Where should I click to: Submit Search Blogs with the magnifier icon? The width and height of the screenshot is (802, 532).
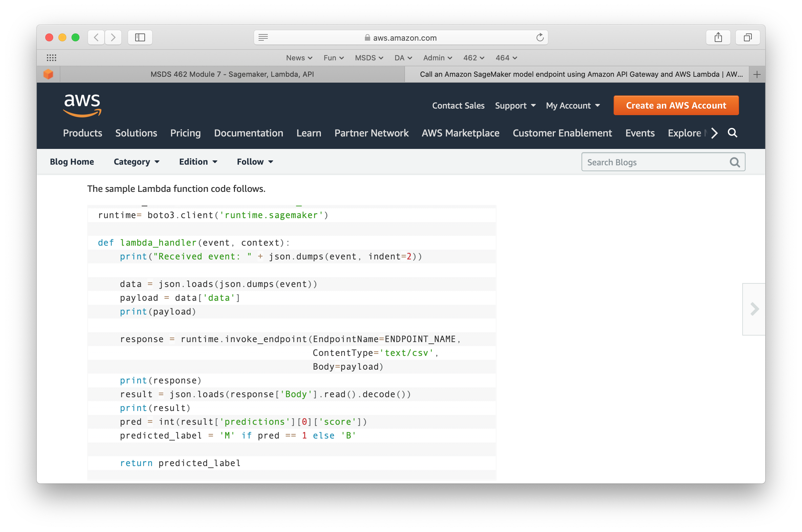pyautogui.click(x=734, y=162)
